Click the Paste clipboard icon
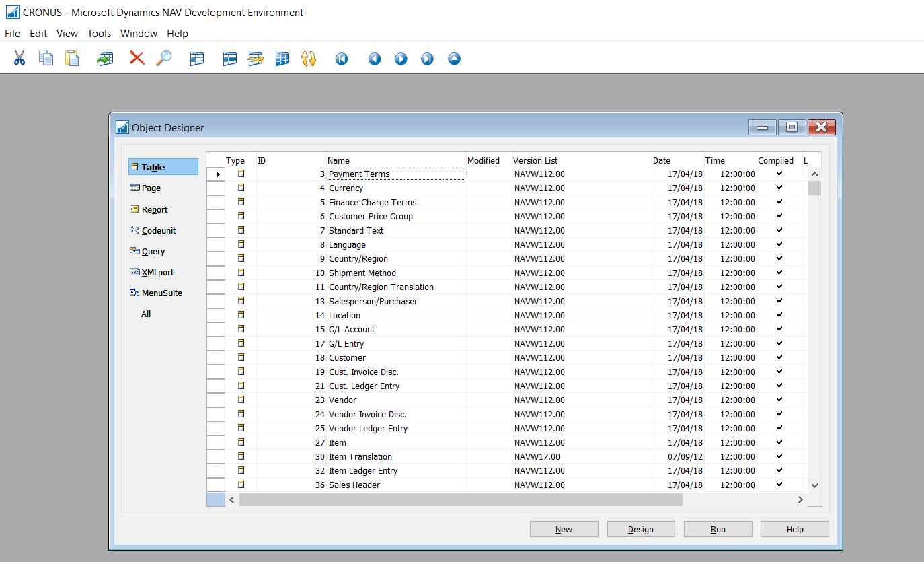This screenshot has width=924, height=562. (72, 59)
